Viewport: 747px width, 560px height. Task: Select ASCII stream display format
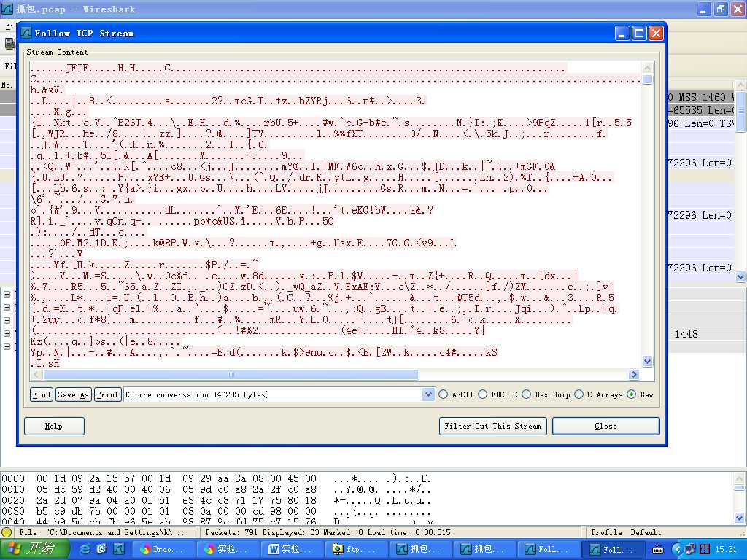click(443, 394)
